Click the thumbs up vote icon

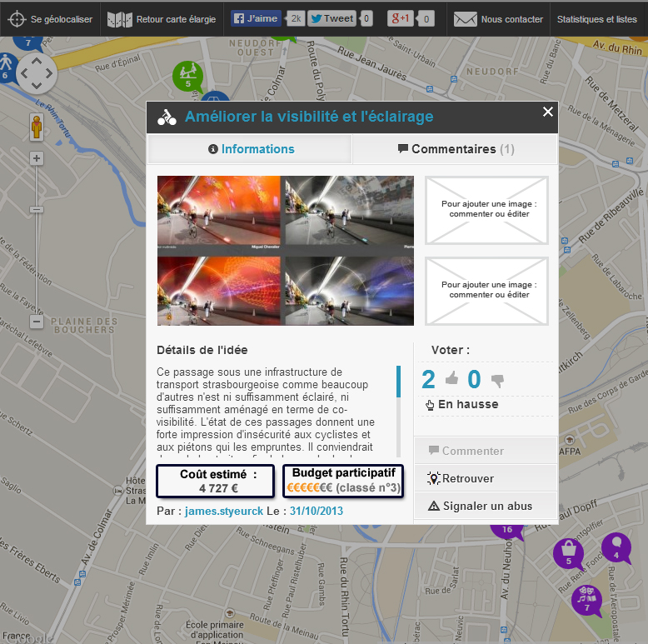pos(451,380)
